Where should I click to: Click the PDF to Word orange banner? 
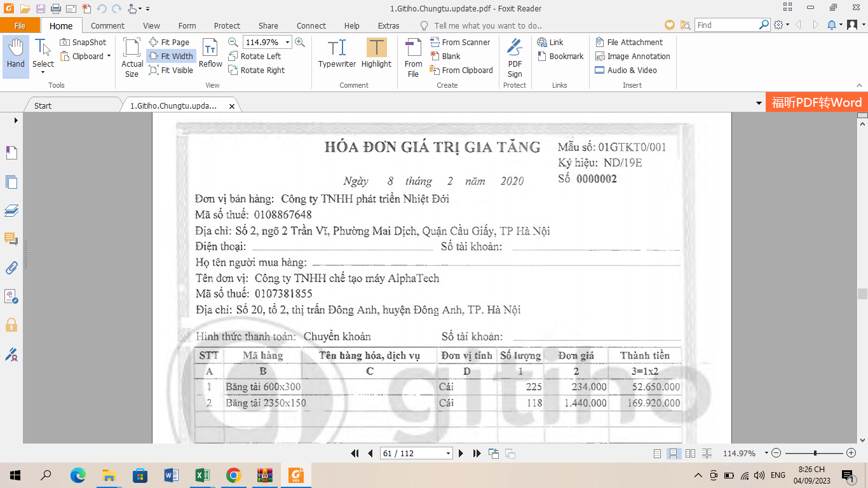(817, 102)
